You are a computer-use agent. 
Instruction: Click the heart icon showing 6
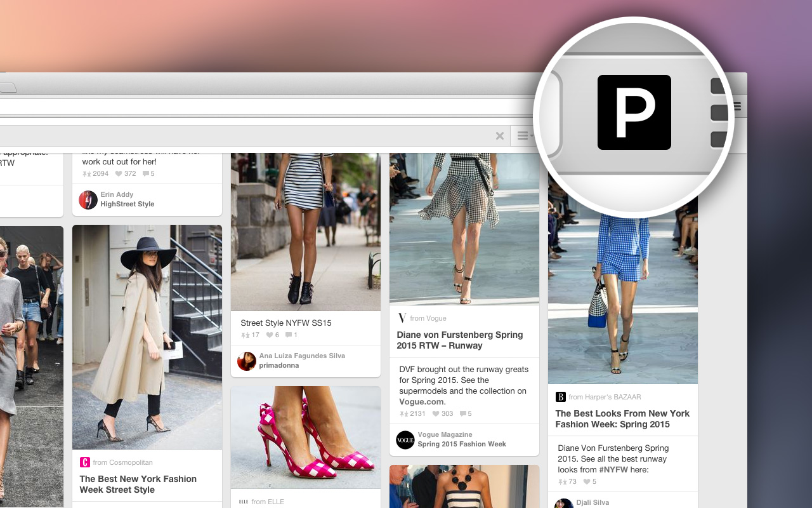(x=269, y=335)
